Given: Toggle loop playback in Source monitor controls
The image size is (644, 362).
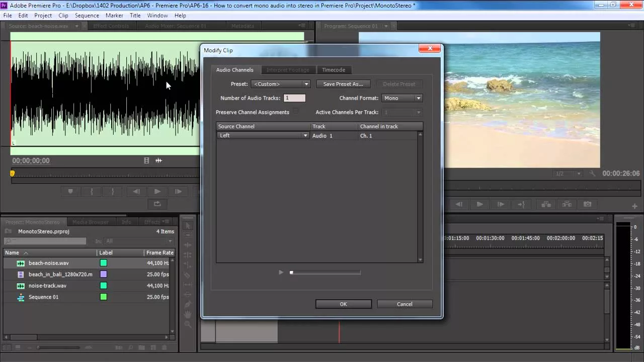Looking at the screenshot, I should point(157,204).
